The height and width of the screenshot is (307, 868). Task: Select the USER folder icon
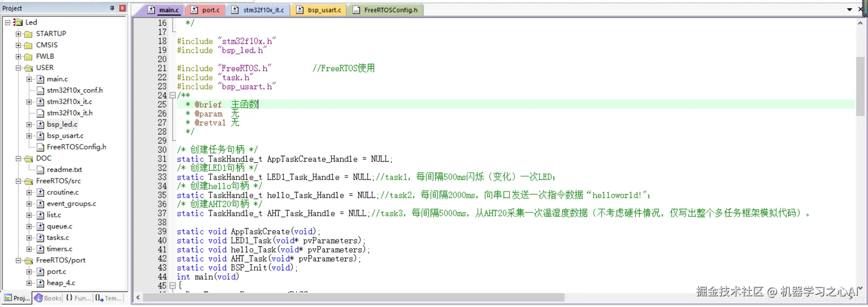coord(28,68)
